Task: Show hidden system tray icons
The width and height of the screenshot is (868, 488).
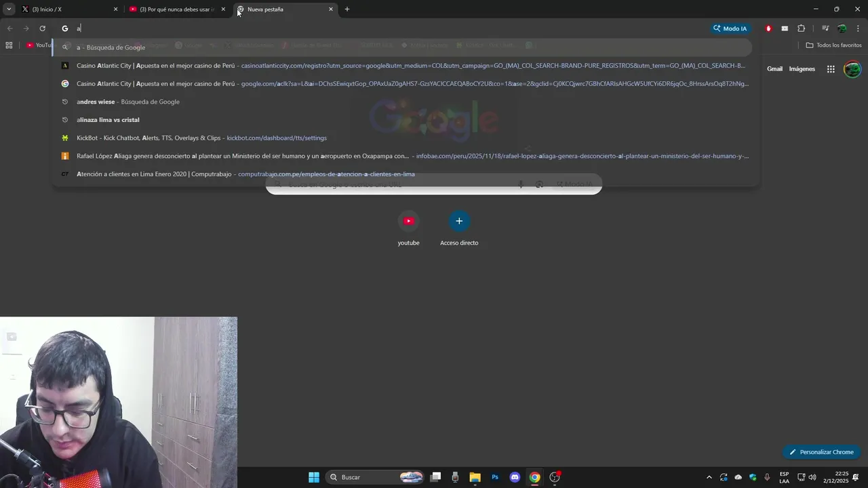Action: pyautogui.click(x=709, y=477)
